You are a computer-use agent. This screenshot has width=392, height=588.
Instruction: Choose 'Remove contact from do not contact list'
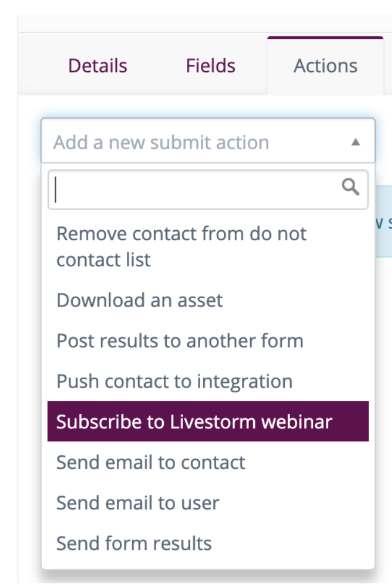coord(208,247)
